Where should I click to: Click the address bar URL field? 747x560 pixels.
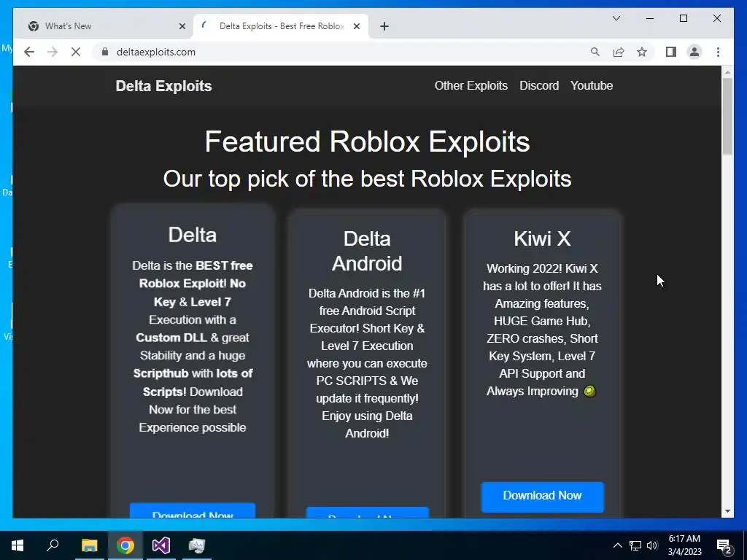click(343, 52)
